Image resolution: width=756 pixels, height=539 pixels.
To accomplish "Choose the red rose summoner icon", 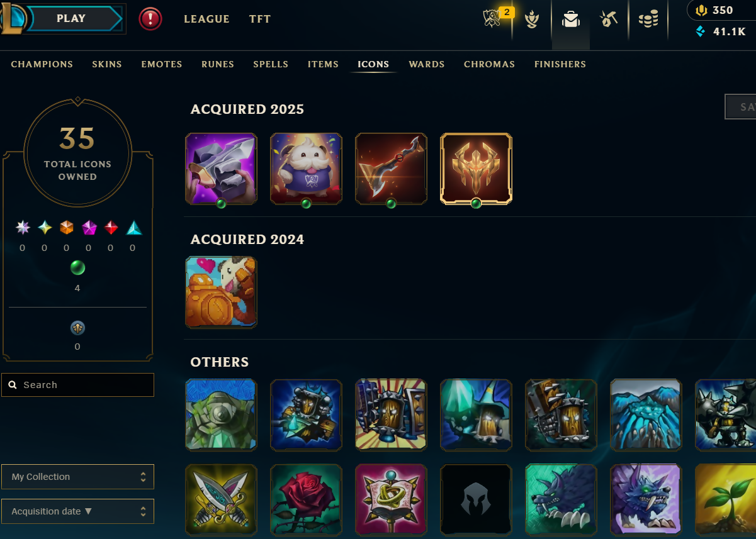I will pyautogui.click(x=306, y=500).
